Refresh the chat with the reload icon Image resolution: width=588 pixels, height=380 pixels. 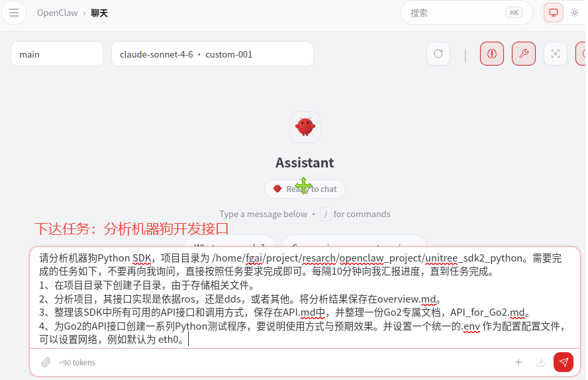(438, 54)
